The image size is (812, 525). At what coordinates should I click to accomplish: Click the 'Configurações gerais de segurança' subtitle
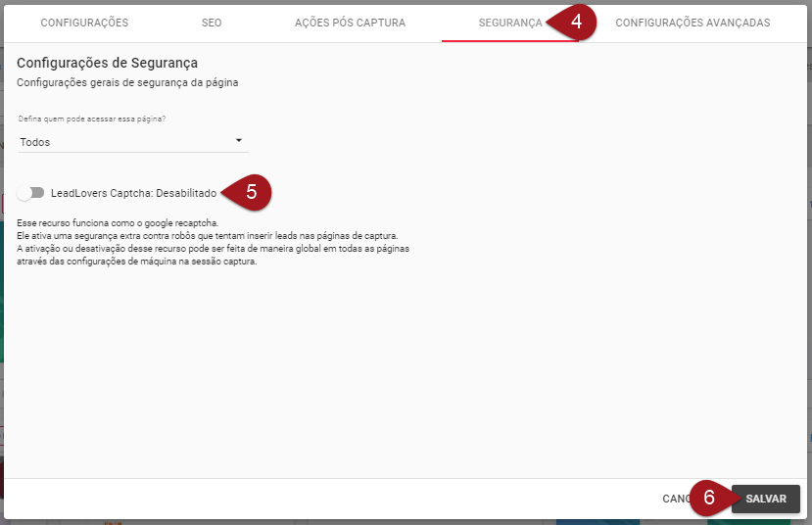point(127,83)
